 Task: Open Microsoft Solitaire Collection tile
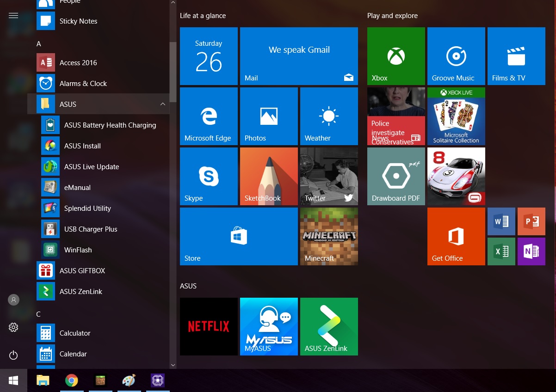(x=456, y=116)
